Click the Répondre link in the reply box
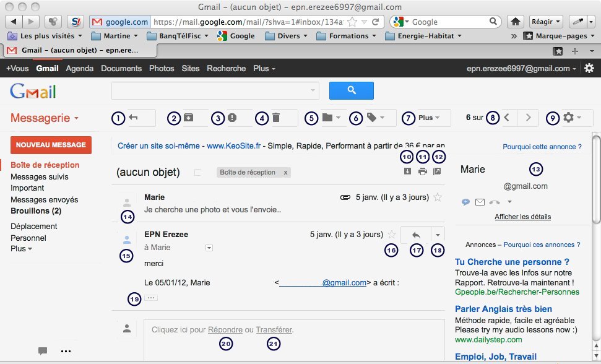The image size is (601, 364). coord(225,329)
